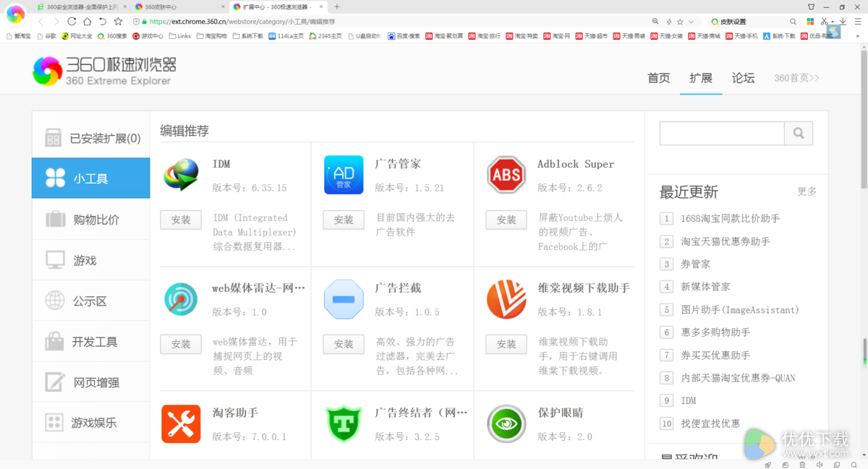Viewport: 868px width, 469px height.
Task: Click the search magnifier in 皮肤设置 box
Action: [793, 22]
